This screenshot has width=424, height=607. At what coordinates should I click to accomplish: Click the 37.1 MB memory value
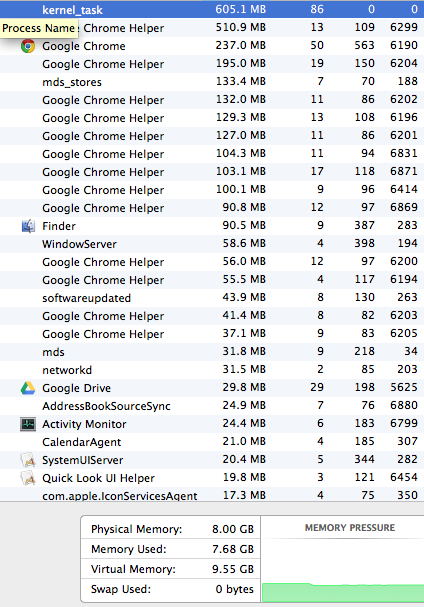click(244, 333)
